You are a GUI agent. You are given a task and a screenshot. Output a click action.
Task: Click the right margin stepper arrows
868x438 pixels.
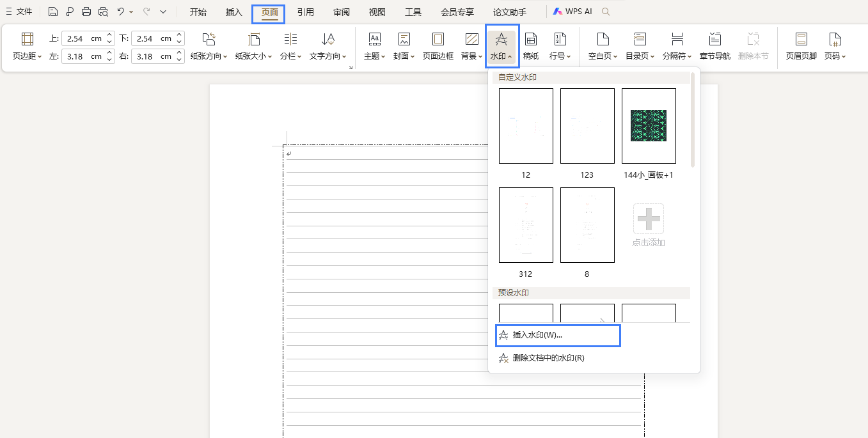[180, 56]
